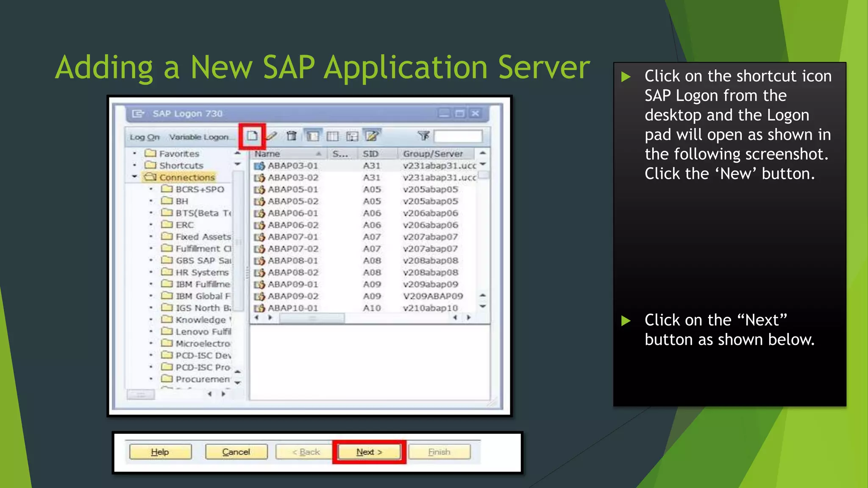Open the HR Systems folder
The height and width of the screenshot is (488, 868).
pyautogui.click(x=201, y=272)
